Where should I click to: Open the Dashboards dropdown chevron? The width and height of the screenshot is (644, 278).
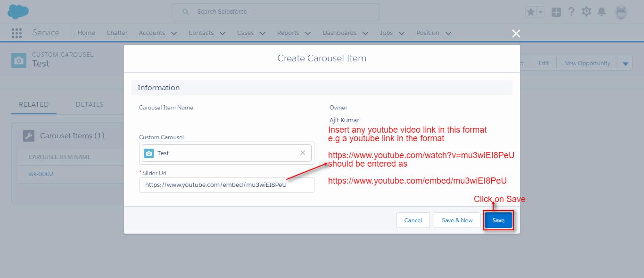click(365, 33)
